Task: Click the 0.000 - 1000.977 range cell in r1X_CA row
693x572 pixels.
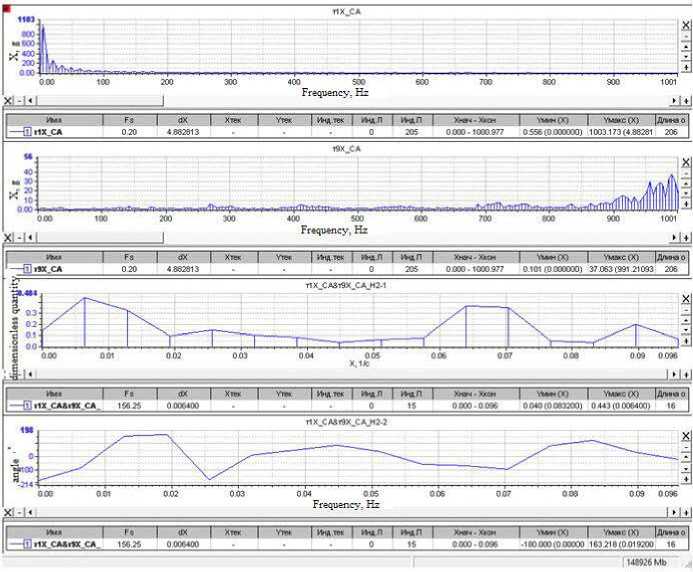Action: click(x=475, y=132)
